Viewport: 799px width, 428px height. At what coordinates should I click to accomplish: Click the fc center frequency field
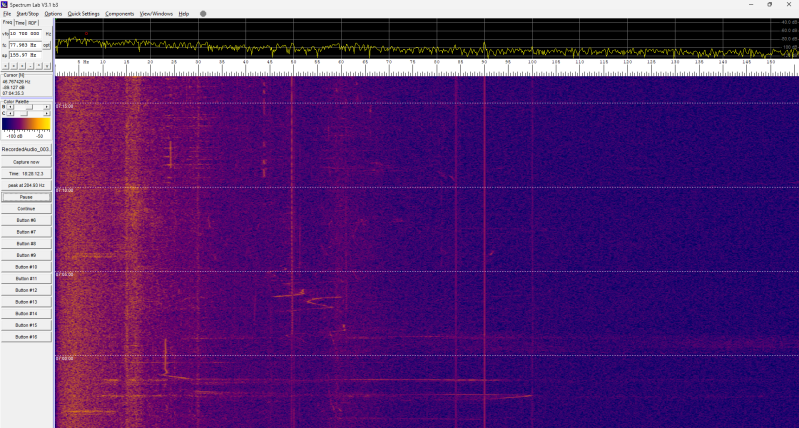tap(25, 45)
